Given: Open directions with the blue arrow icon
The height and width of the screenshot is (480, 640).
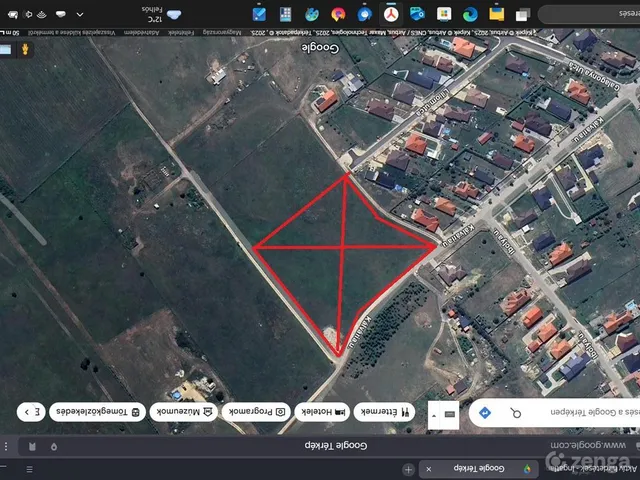Looking at the screenshot, I should [484, 413].
